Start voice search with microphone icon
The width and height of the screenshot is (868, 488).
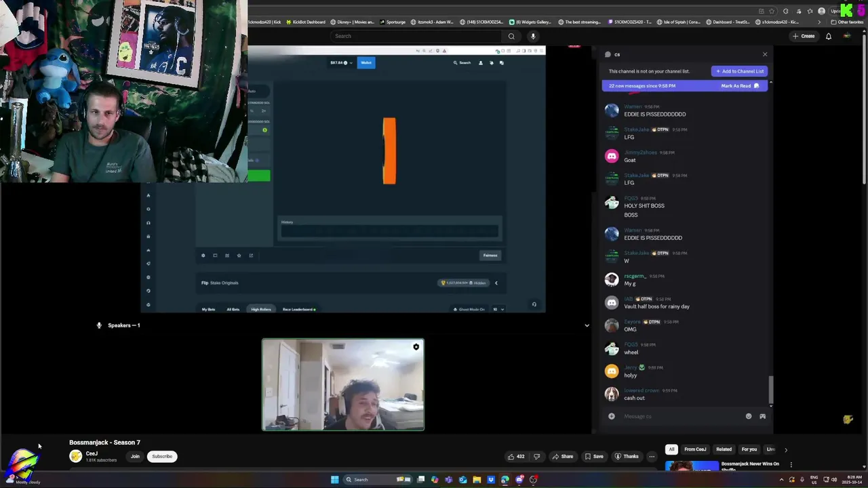pos(533,36)
